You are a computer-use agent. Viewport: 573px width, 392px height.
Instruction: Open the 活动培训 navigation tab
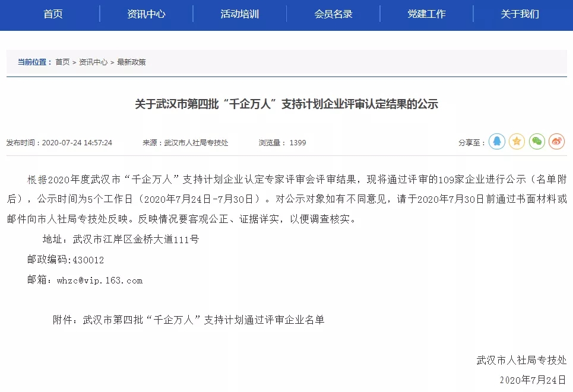point(239,14)
